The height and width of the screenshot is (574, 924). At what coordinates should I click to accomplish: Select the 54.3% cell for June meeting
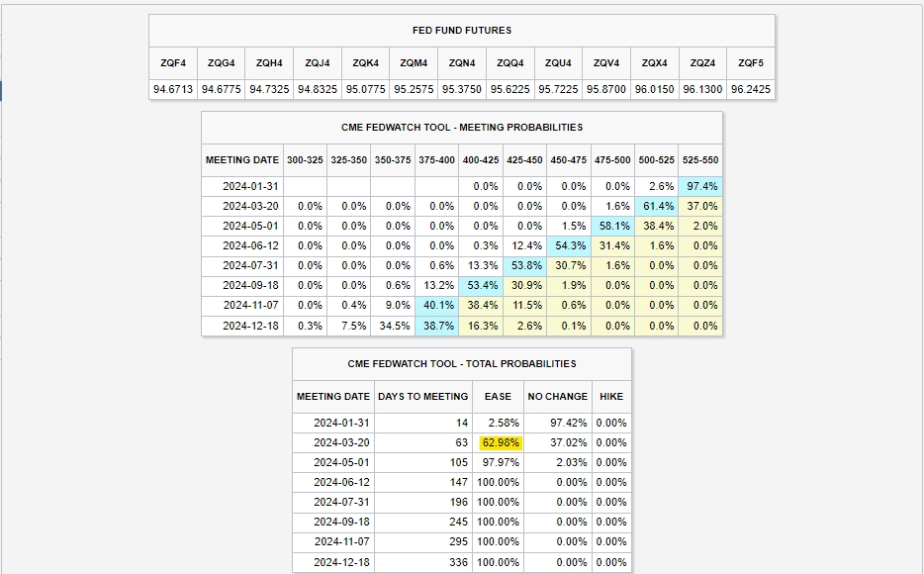coord(570,245)
